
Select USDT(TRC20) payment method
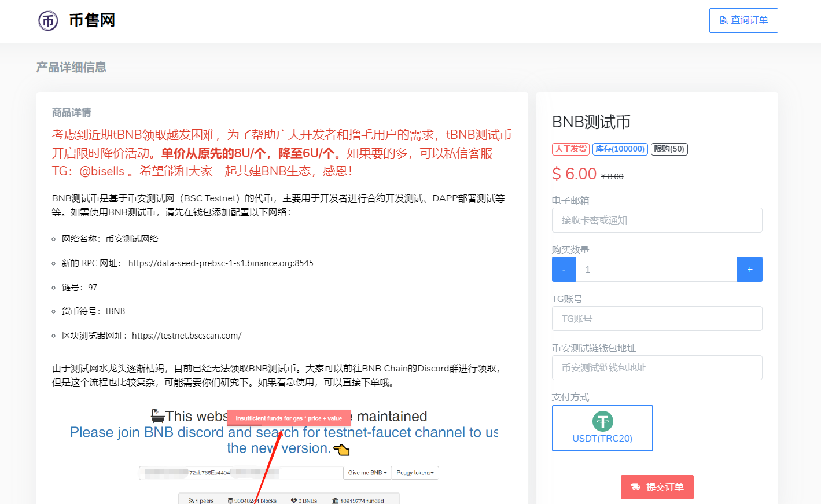click(x=602, y=428)
